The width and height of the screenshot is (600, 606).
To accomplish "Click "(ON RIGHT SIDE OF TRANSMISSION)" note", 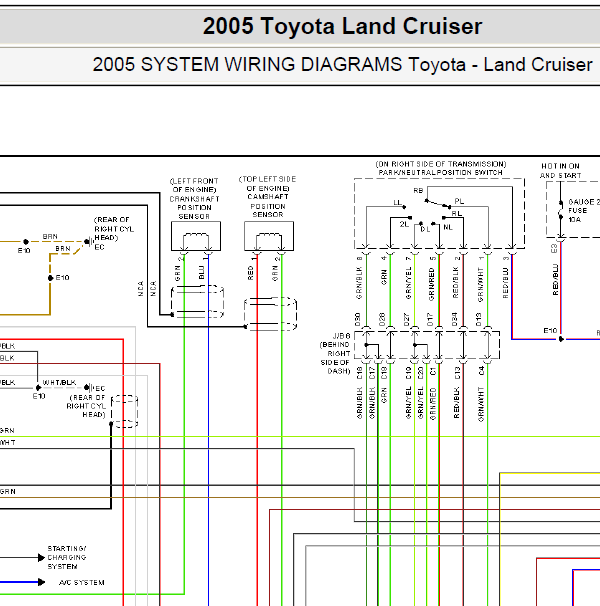I will coord(441,164).
